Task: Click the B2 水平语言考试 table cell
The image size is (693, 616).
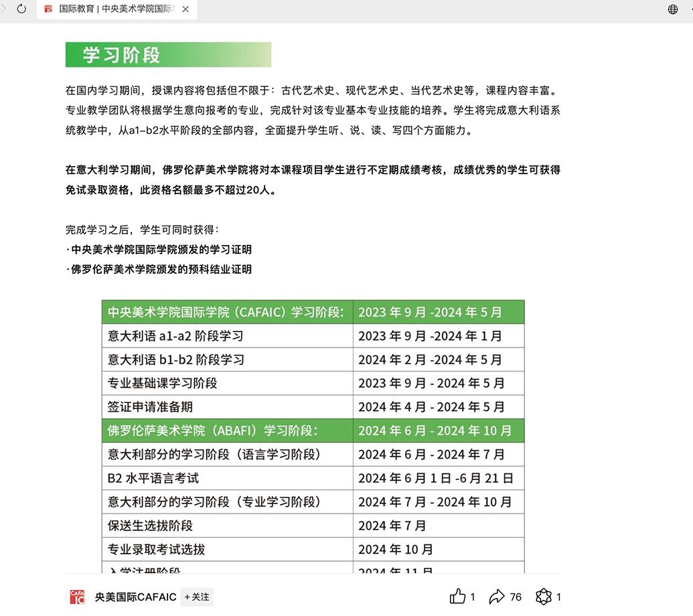Action: [153, 478]
